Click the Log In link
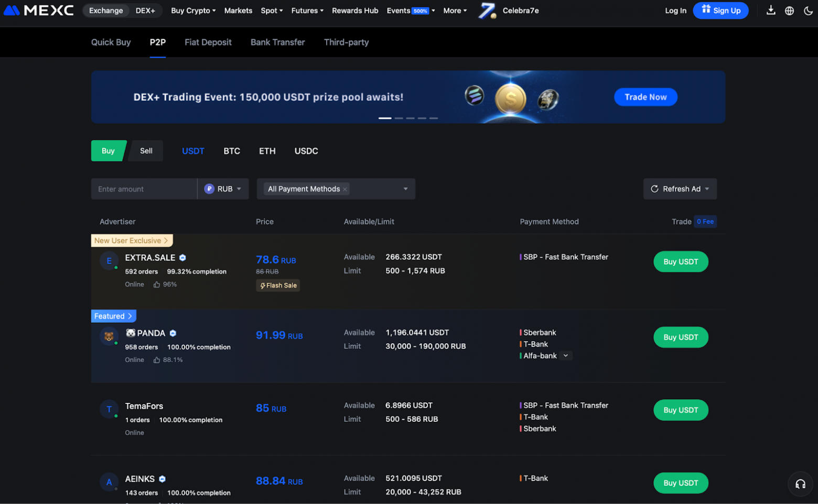Screen dimensions: 818x504 pos(675,10)
